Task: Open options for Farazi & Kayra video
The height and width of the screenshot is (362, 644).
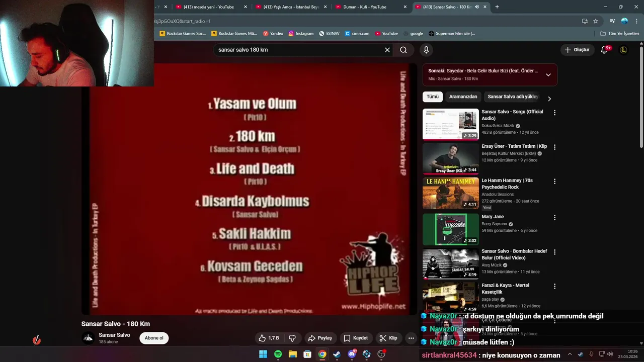Action: [x=554, y=286]
